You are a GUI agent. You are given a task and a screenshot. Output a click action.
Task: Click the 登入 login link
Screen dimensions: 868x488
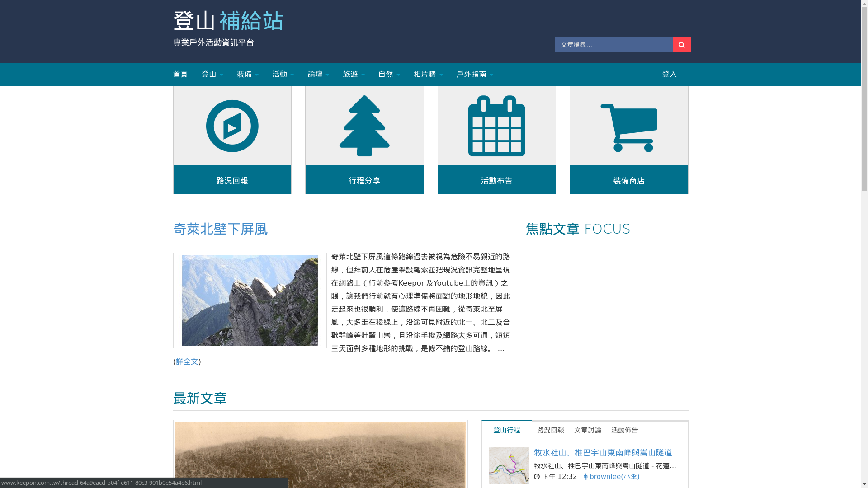tap(669, 74)
